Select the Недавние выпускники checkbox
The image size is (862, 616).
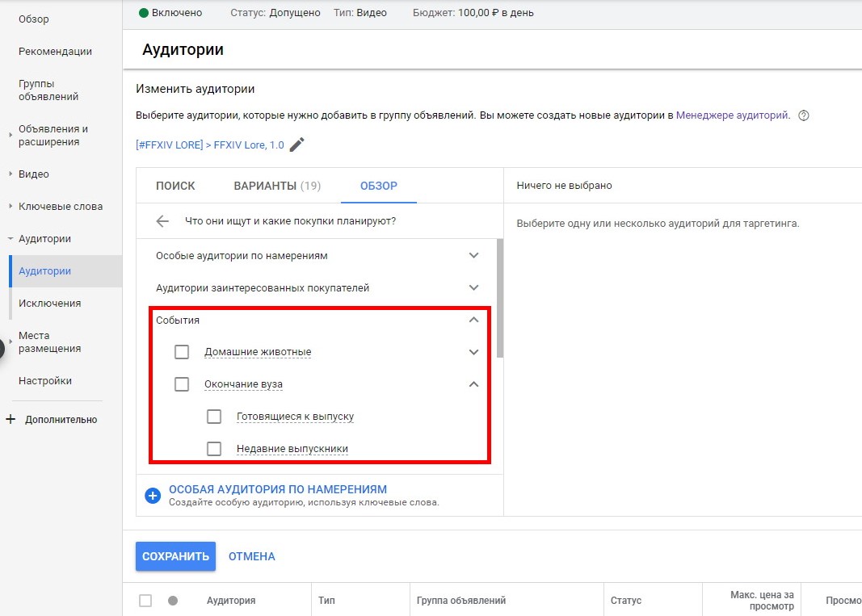tap(214, 449)
